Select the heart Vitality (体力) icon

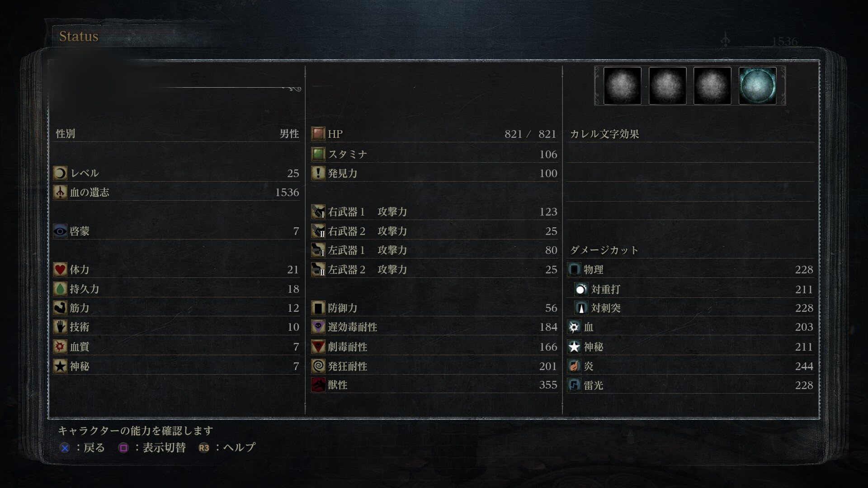point(60,269)
